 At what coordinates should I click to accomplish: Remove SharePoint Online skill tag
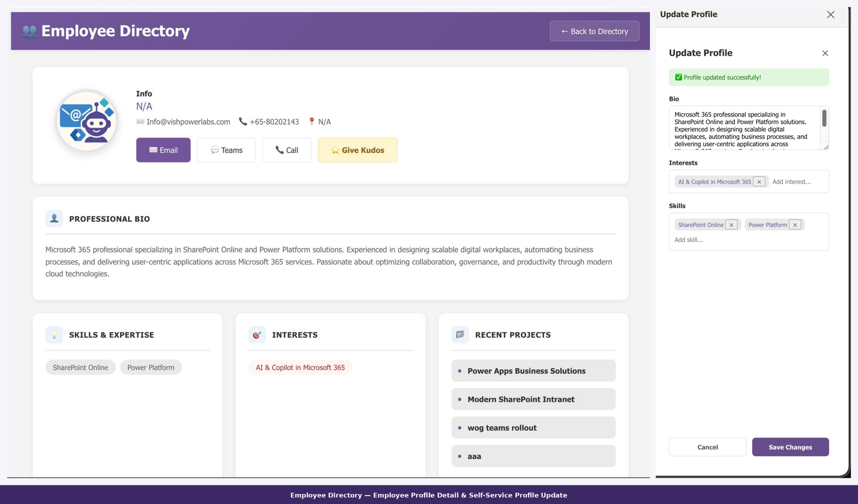731,225
